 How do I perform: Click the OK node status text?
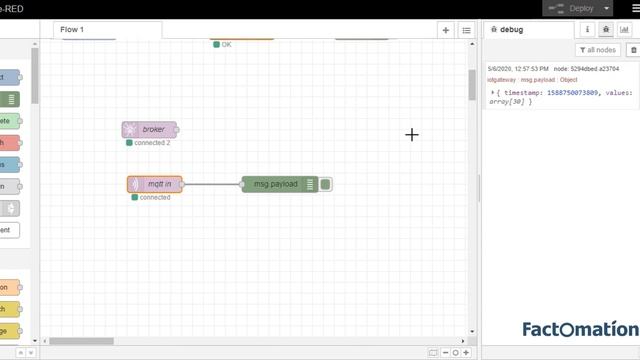click(x=227, y=44)
